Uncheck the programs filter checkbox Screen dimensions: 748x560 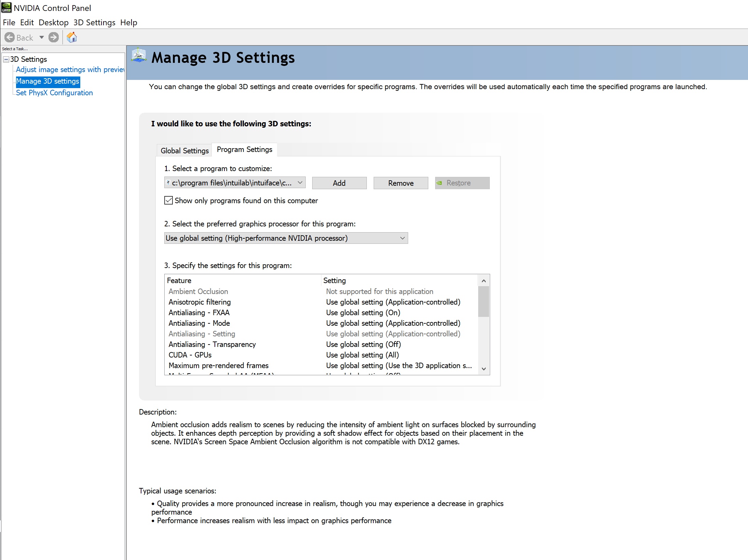(168, 200)
